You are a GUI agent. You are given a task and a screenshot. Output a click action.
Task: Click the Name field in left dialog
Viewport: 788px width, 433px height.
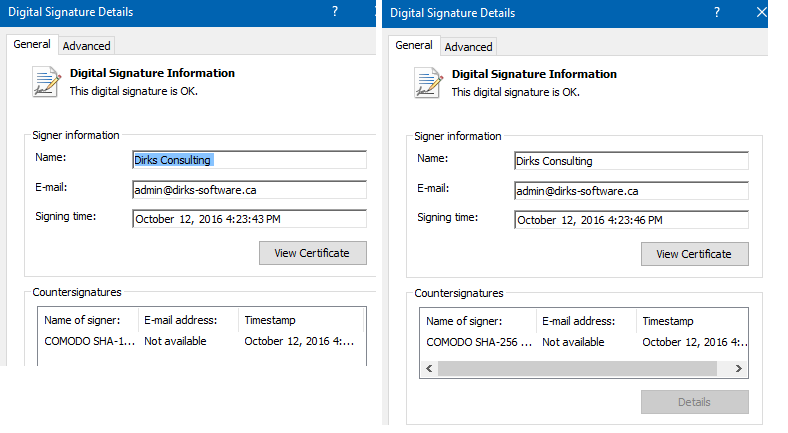click(249, 160)
